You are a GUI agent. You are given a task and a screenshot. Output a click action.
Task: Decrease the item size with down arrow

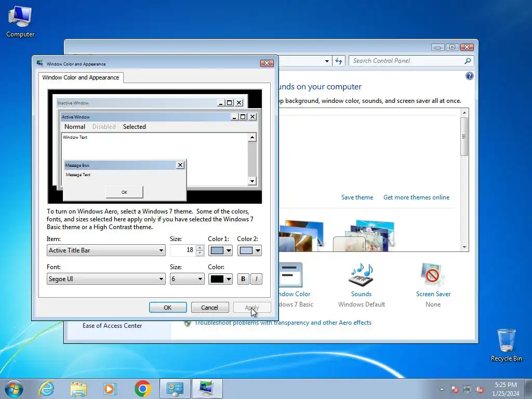click(200, 253)
